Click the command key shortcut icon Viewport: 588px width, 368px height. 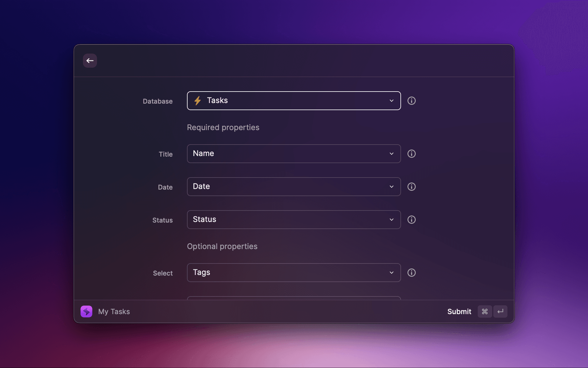coord(485,311)
